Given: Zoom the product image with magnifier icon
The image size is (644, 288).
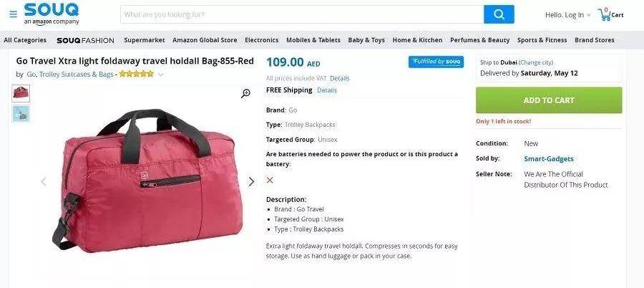Looking at the screenshot, I should [245, 93].
